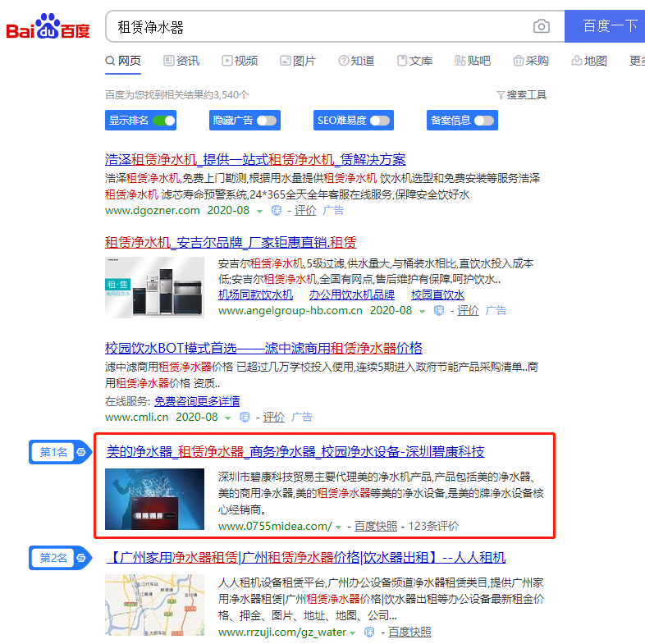Click 123条评价 link
Image resolution: width=645 pixels, height=644 pixels.
click(x=433, y=527)
